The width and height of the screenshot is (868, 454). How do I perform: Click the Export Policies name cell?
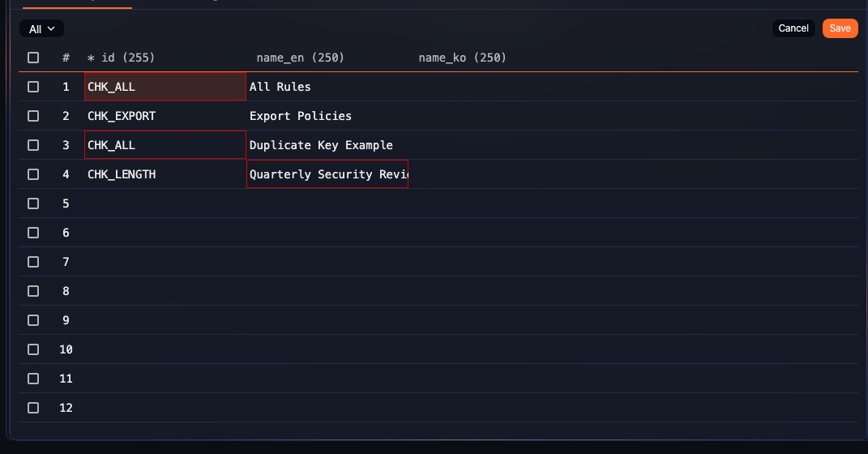pyautogui.click(x=327, y=116)
